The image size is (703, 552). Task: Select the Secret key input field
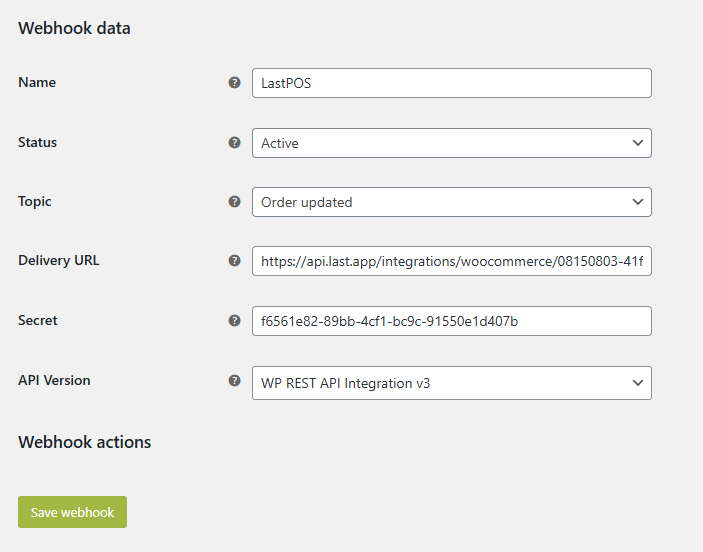tap(451, 321)
